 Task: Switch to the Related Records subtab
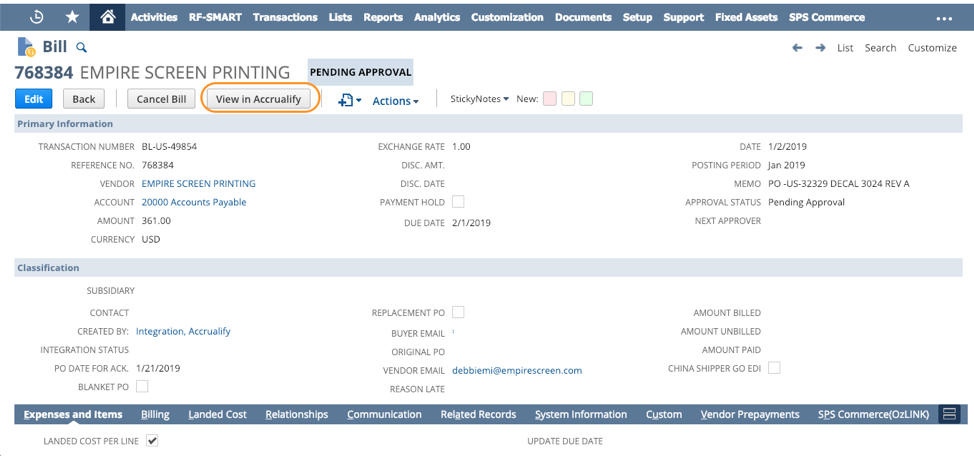478,414
